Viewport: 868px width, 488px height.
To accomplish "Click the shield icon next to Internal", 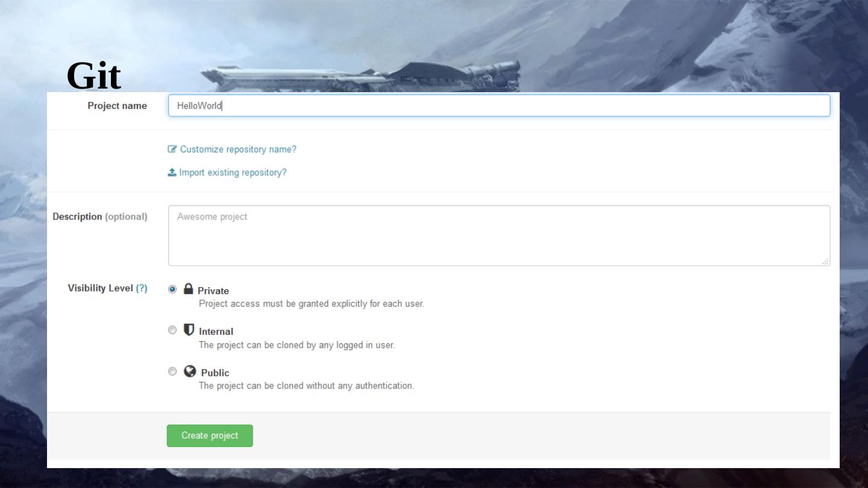I will point(189,330).
